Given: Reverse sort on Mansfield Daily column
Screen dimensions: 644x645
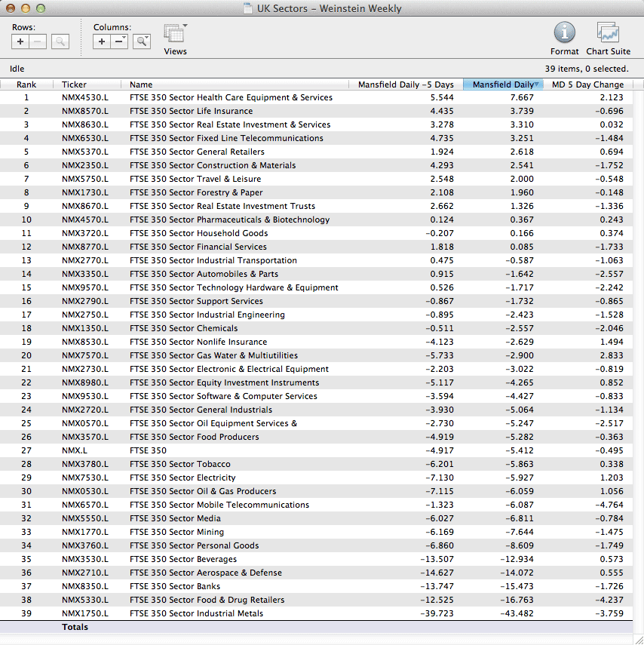Looking at the screenshot, I should (x=503, y=84).
